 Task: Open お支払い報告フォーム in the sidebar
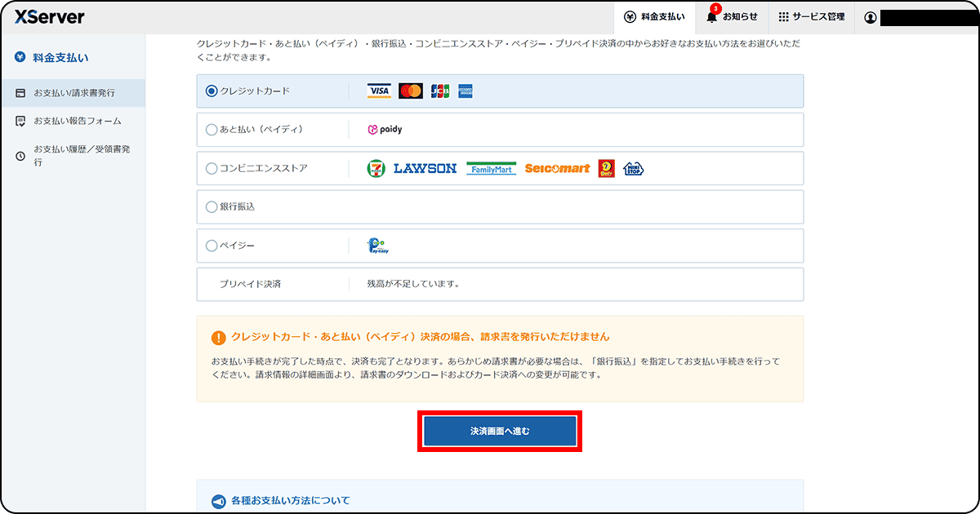click(x=73, y=121)
